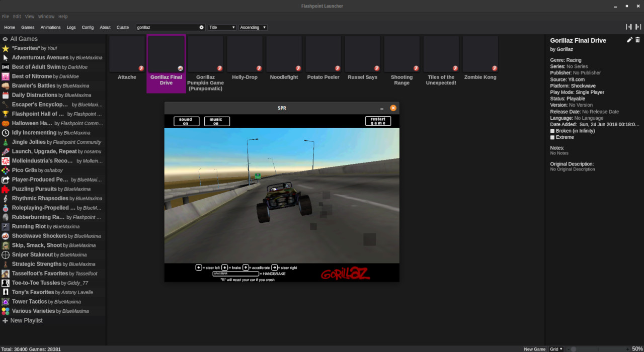Open Sniper Stakeout crosshair icon

pos(5,254)
